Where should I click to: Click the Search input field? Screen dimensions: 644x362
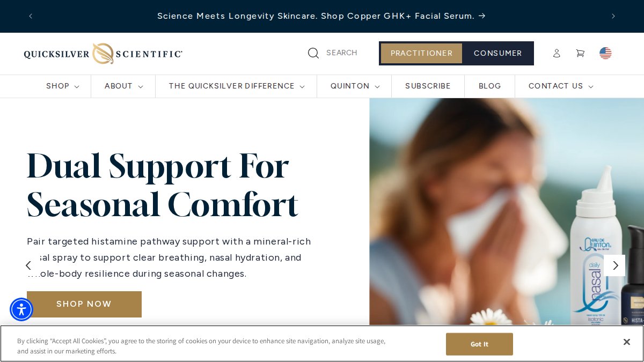tap(342, 53)
